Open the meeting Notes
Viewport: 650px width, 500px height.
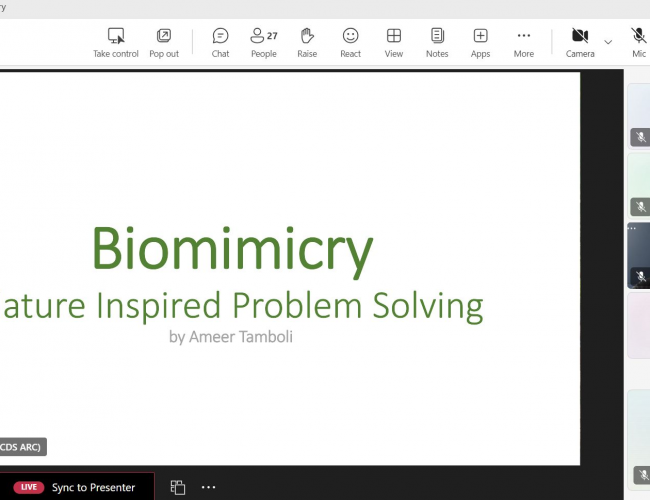(x=437, y=42)
